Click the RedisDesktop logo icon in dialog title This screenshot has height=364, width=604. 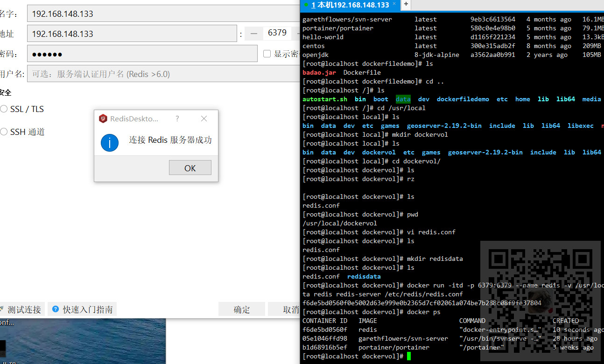103,119
